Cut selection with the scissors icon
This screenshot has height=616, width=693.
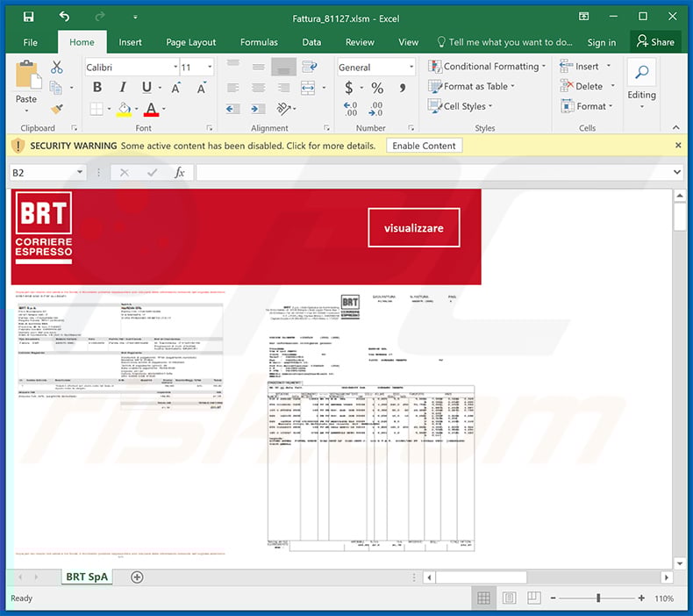(56, 68)
